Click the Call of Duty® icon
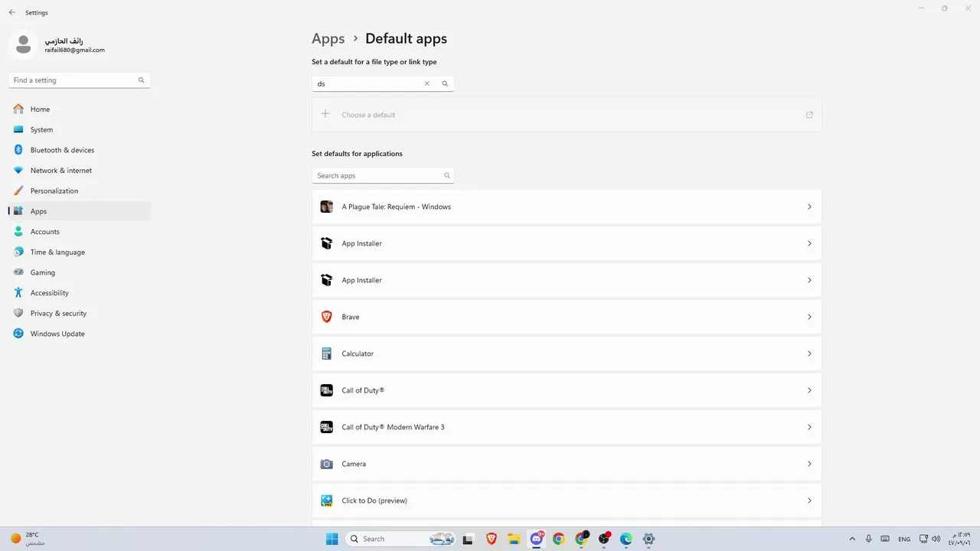 [327, 390]
